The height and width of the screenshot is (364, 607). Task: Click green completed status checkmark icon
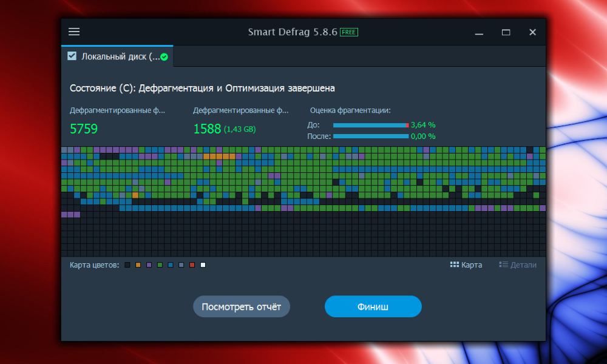point(164,57)
